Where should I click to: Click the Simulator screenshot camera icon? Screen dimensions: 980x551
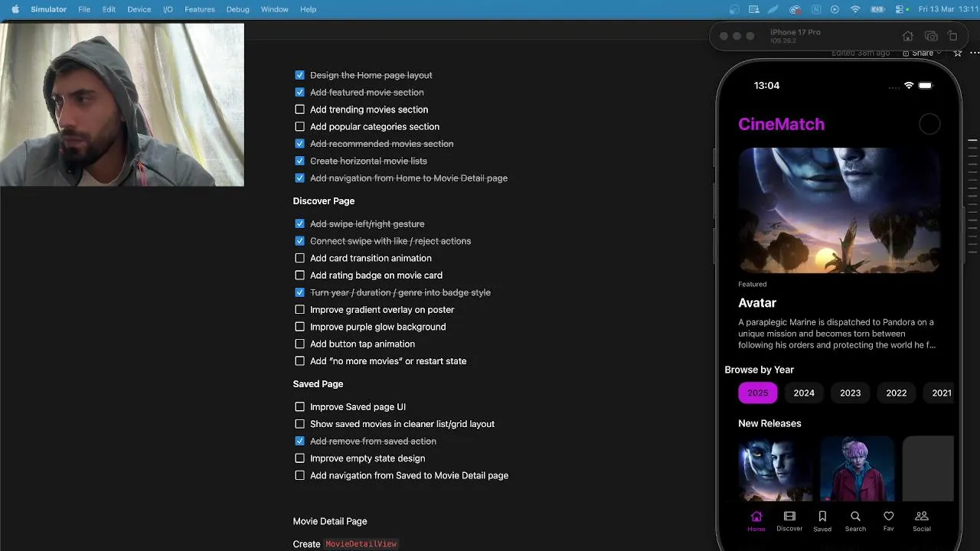(931, 36)
